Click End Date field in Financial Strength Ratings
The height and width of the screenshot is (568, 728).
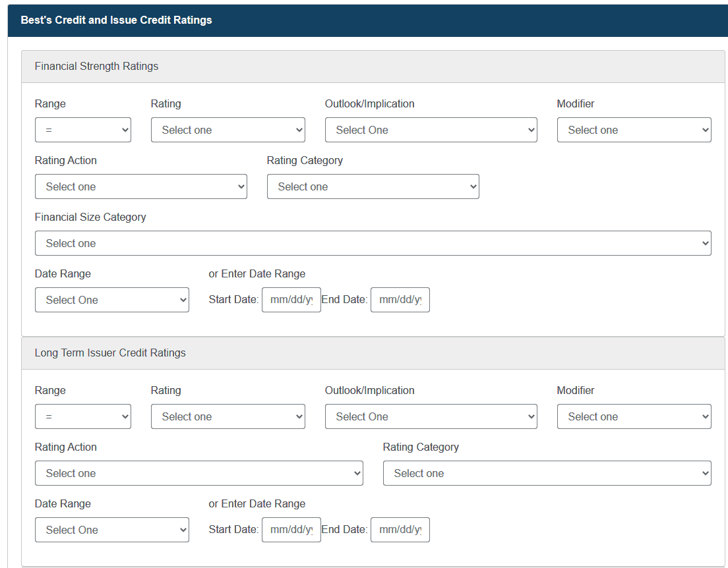[x=400, y=300]
